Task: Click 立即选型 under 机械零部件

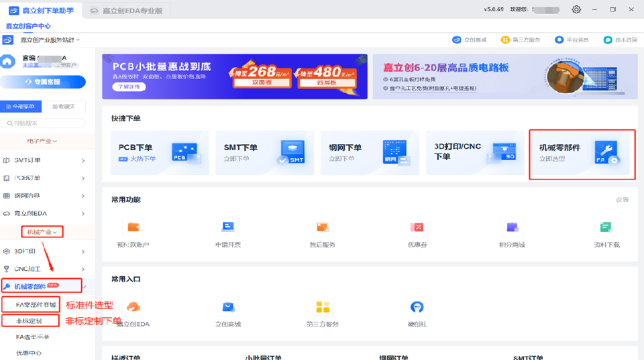Action: (552, 159)
